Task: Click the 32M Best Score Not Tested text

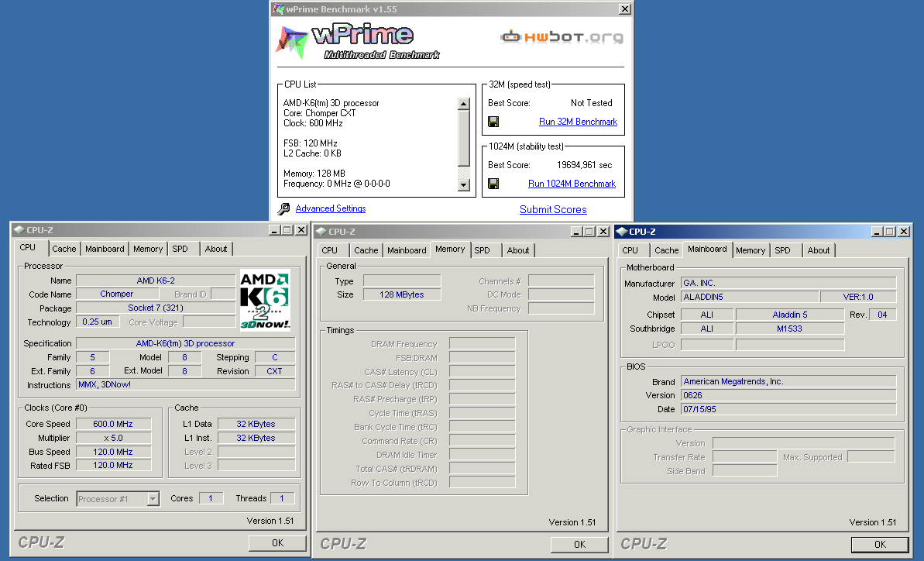Action: point(591,102)
